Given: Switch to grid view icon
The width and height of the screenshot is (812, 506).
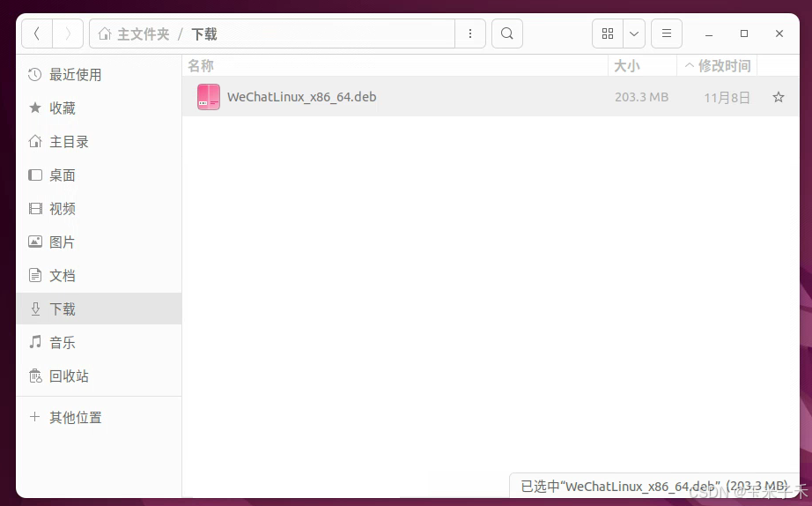Looking at the screenshot, I should pos(608,33).
